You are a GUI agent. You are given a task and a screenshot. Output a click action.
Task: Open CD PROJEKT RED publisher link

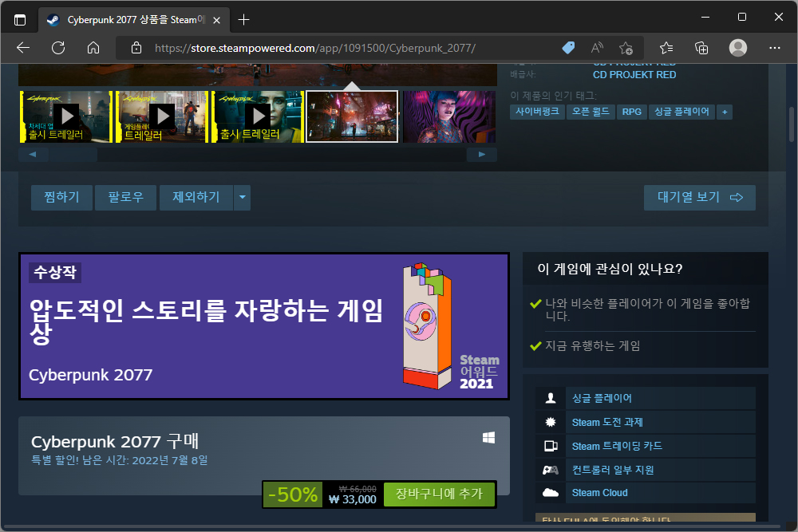click(634, 75)
